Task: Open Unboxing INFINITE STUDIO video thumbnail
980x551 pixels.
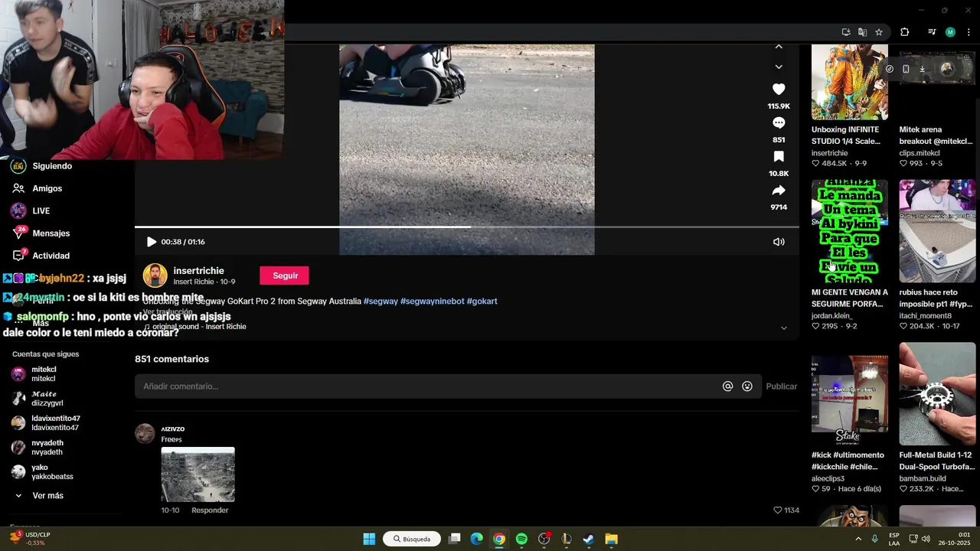Action: coord(850,82)
